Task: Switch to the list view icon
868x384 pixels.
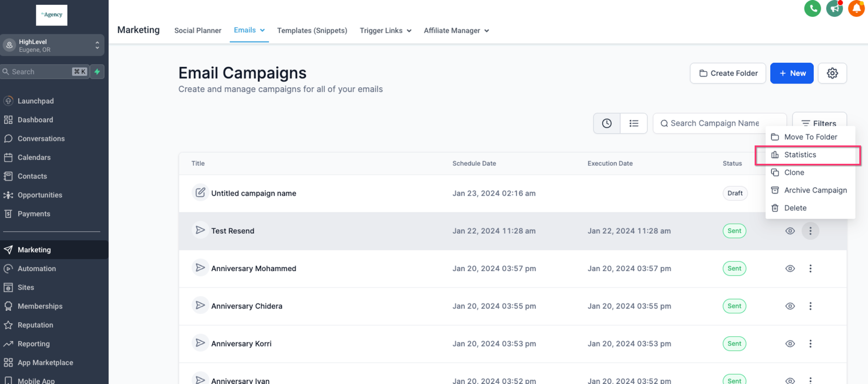Action: (634, 124)
